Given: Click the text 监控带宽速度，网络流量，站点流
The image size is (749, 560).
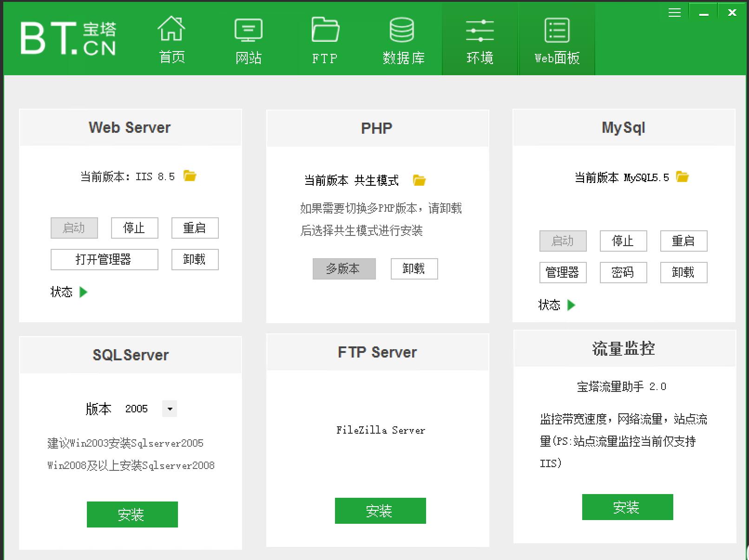Looking at the screenshot, I should [624, 419].
